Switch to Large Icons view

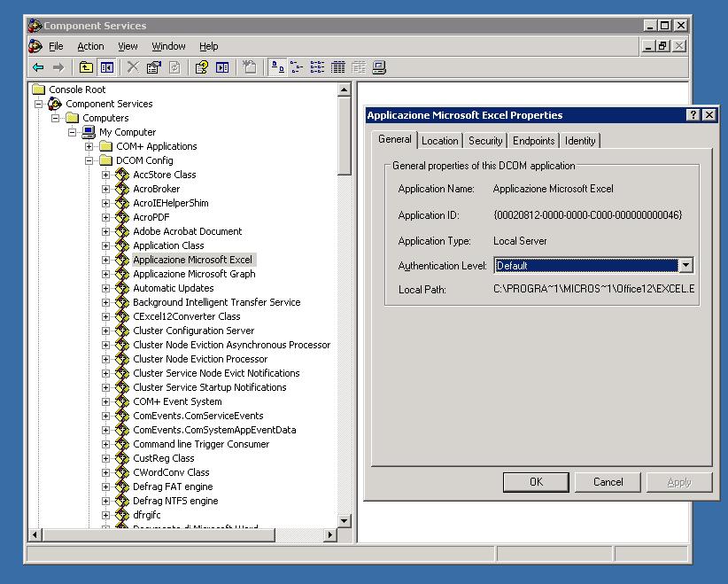(277, 68)
